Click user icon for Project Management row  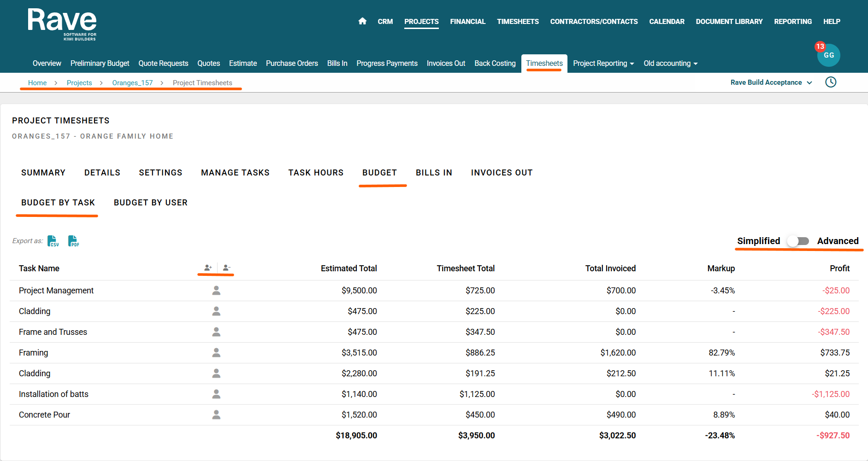pos(216,291)
